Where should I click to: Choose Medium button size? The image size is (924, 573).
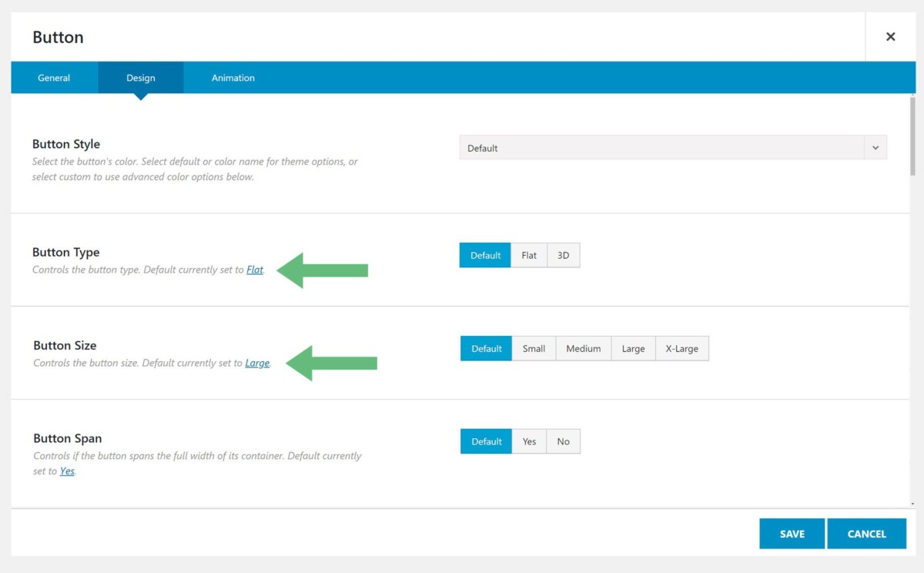click(x=583, y=348)
